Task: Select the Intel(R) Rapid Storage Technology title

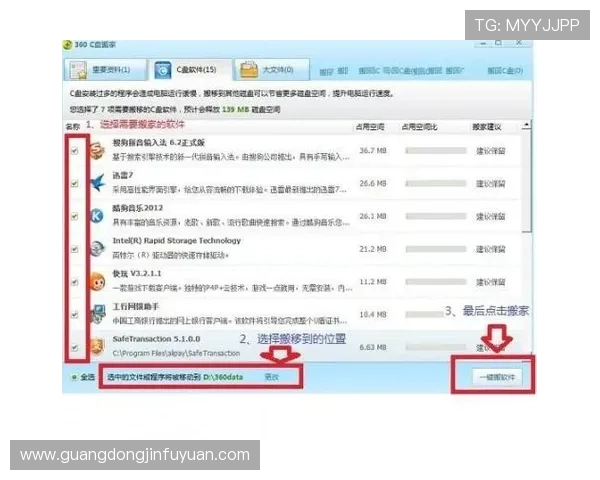Action: coord(176,241)
